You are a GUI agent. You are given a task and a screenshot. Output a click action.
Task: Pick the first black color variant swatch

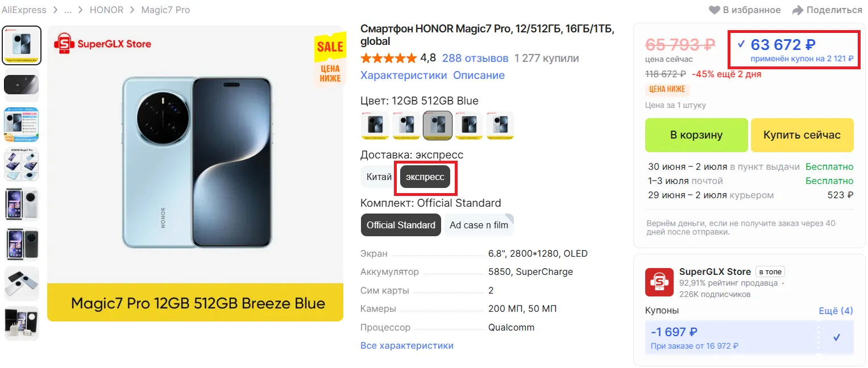tap(375, 125)
